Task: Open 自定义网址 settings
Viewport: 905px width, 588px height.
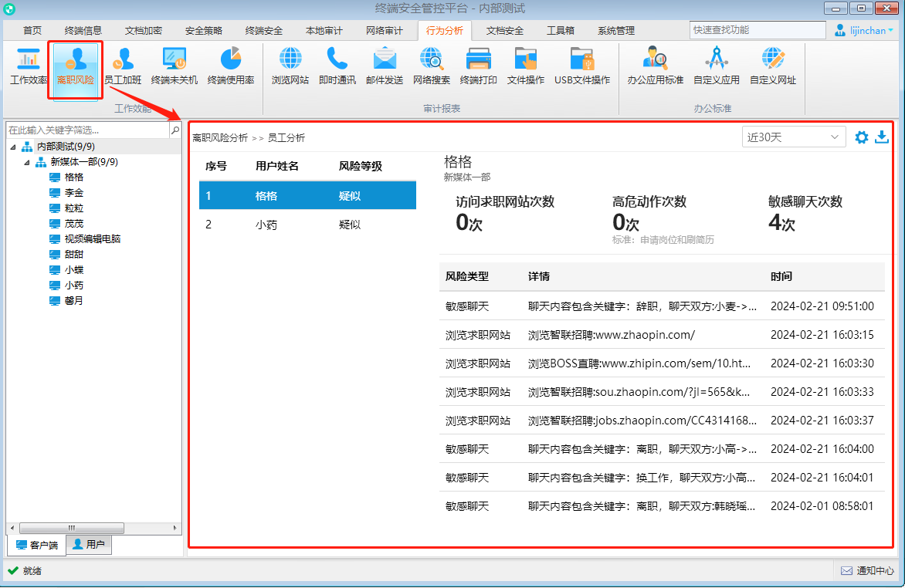Action: [x=773, y=67]
